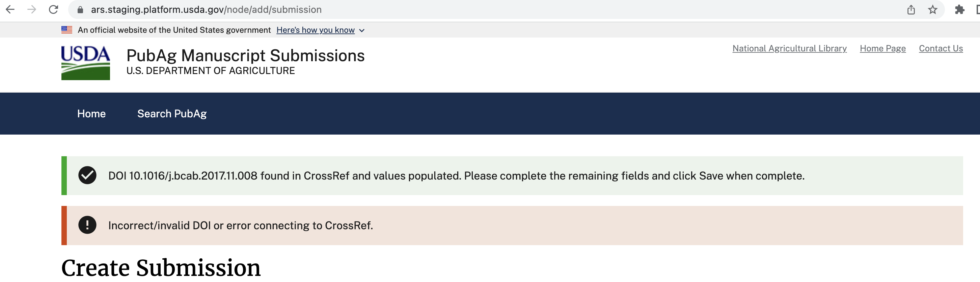Click the green success checkmark icon
The height and width of the screenshot is (282, 980).
tap(87, 175)
